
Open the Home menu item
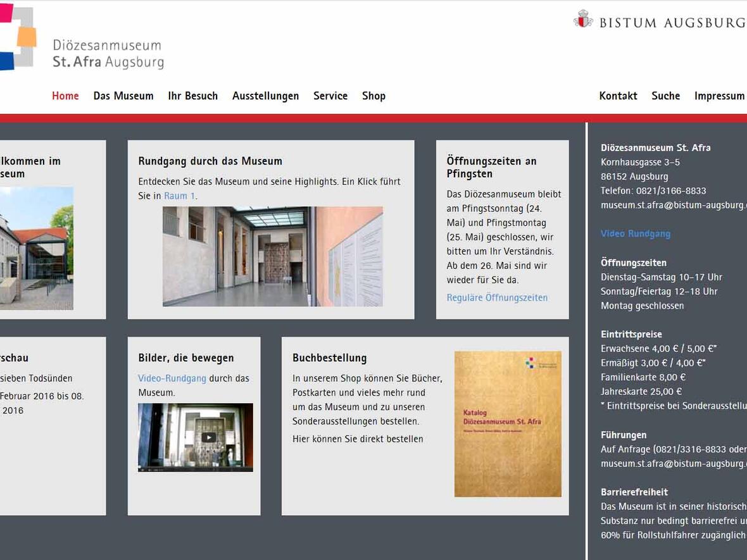coord(65,96)
